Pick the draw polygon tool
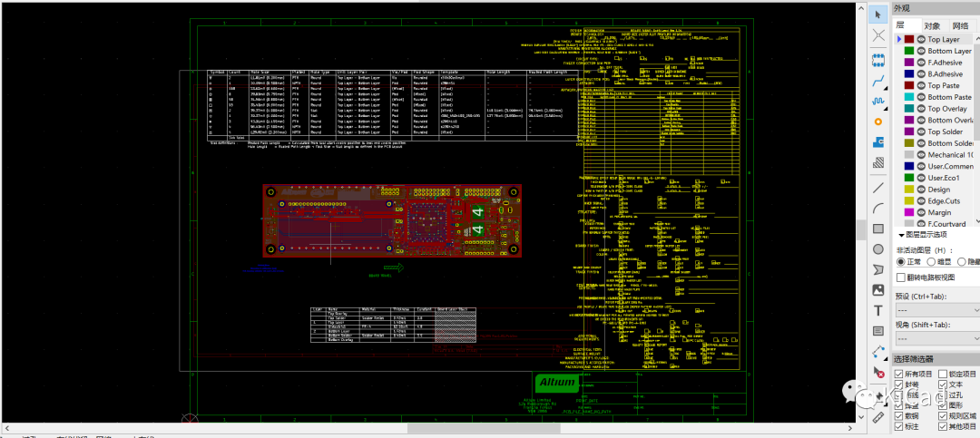Image resolution: width=980 pixels, height=438 pixels. point(878,269)
